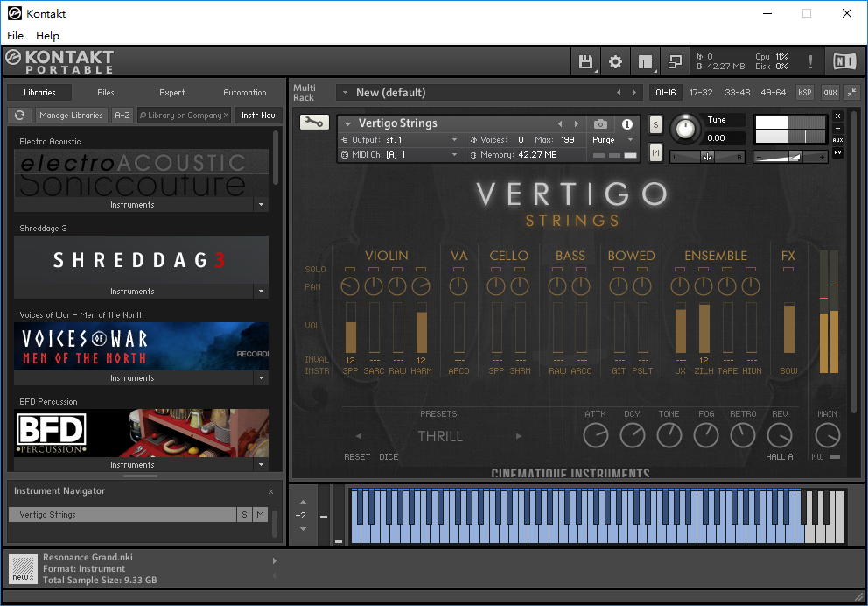Screen dimensions: 868x606
Task: Minimize the Vertigo Strings instrument header
Action: pos(838,128)
